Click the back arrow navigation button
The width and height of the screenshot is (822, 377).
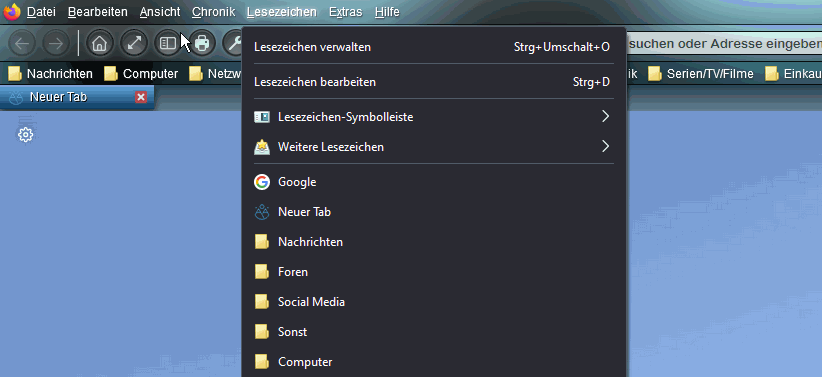click(22, 44)
